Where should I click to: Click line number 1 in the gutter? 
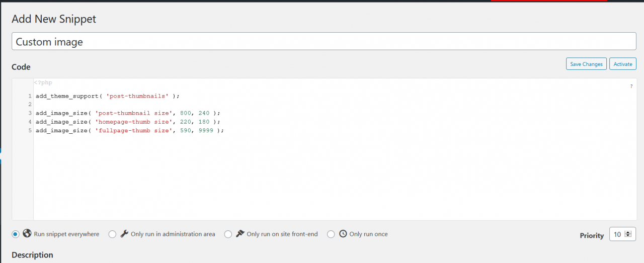[x=30, y=96]
